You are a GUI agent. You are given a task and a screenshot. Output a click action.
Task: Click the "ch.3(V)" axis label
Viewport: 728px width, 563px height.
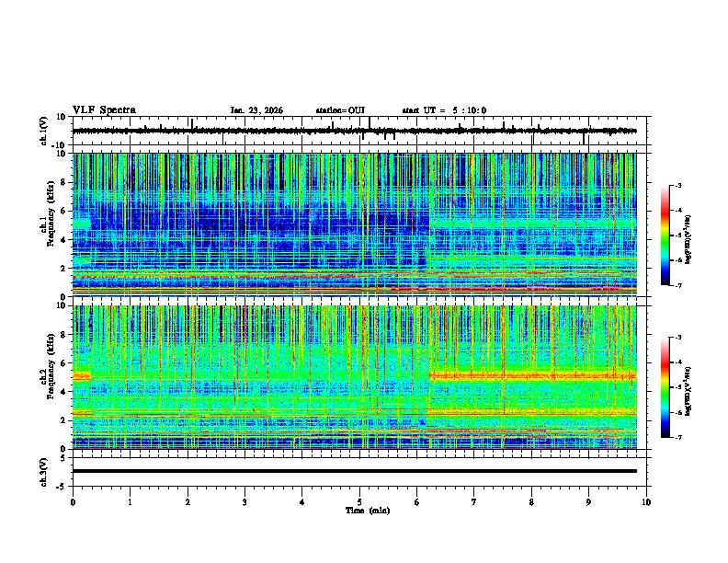(44, 472)
